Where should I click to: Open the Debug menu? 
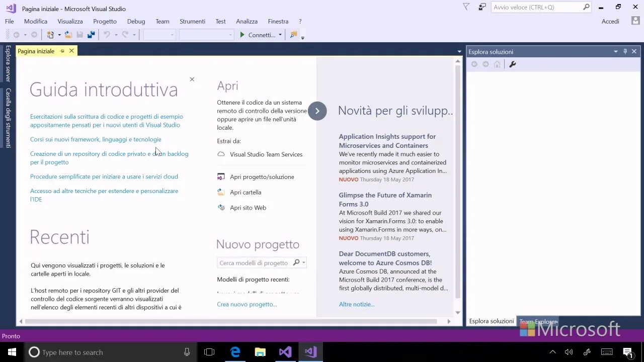point(136,21)
